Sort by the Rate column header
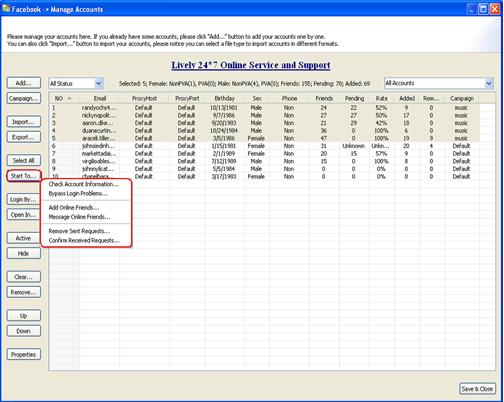Image resolution: width=504 pixels, height=402 pixels. pyautogui.click(x=381, y=98)
